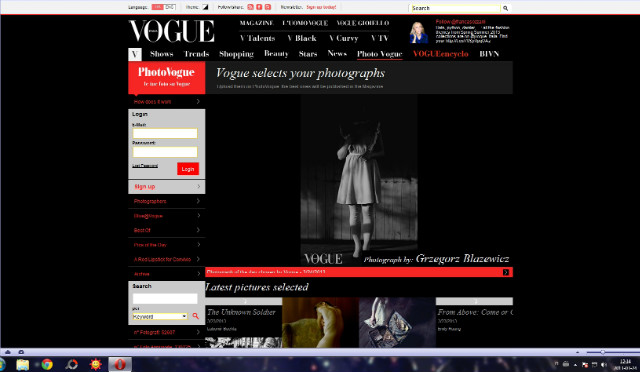This screenshot has height=372, width=640.
Task: Click the volume speaker tray icon
Action: 604,364
